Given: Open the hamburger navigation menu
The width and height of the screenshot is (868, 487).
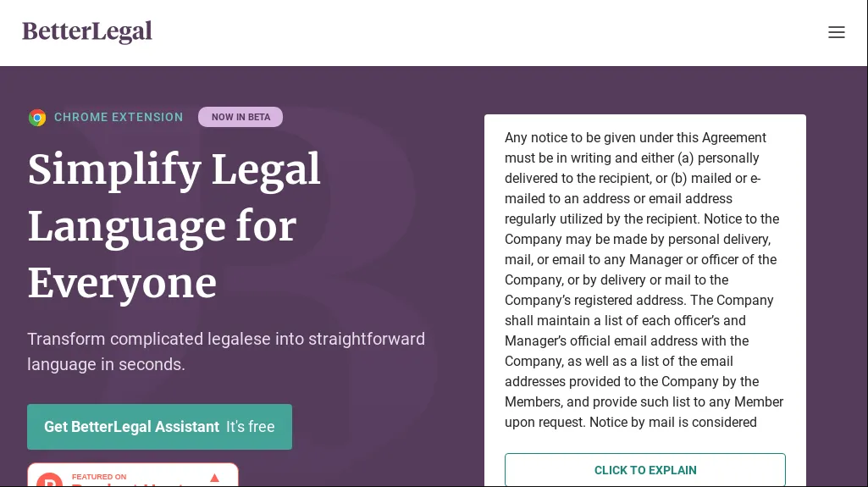Looking at the screenshot, I should [836, 32].
